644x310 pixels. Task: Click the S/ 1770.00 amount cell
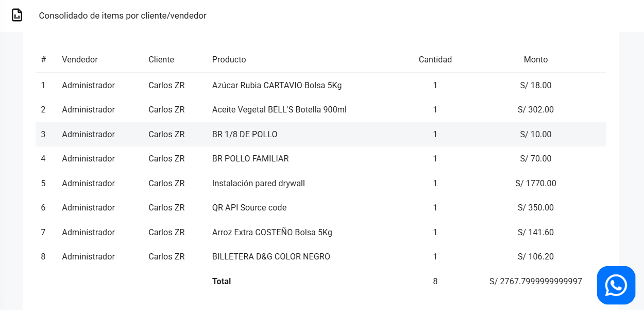[x=536, y=183]
